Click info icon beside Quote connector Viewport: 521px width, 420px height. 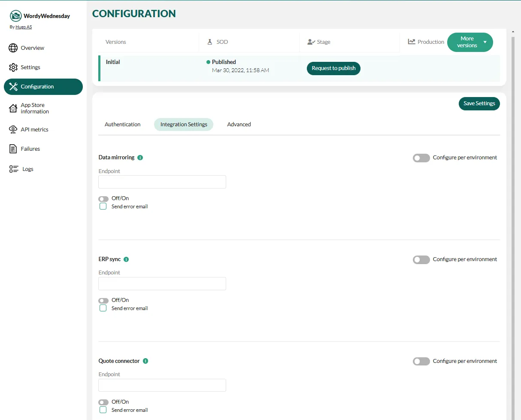coord(145,361)
